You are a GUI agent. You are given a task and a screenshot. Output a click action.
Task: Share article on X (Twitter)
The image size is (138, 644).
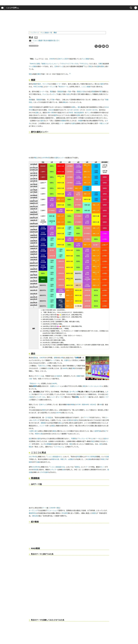pyautogui.click(x=96, y=46)
